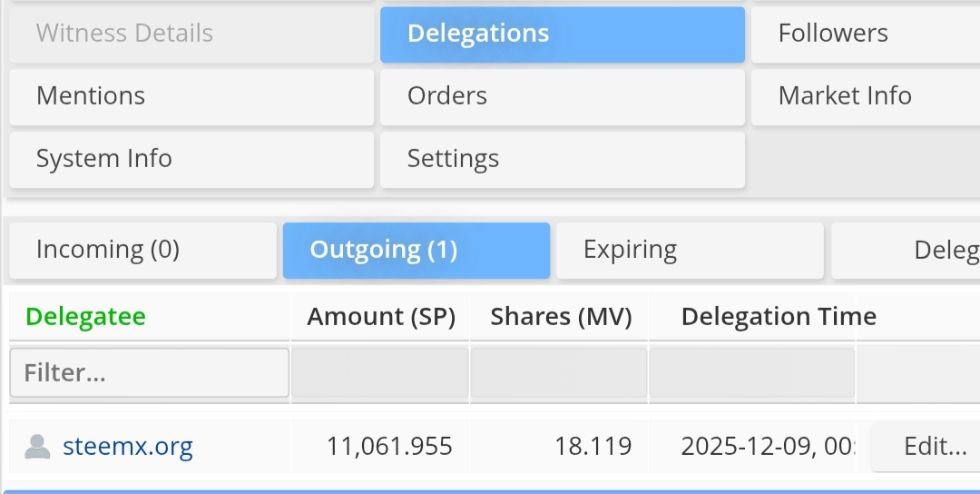Open the partially visible Deleg... tab
The height and width of the screenshot is (494, 980).
pyautogui.click(x=906, y=250)
